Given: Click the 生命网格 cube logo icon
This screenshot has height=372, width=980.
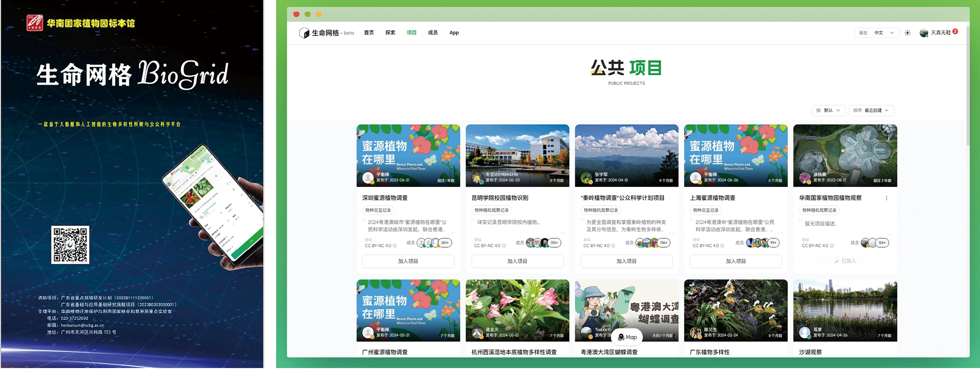Looking at the screenshot, I should point(304,33).
